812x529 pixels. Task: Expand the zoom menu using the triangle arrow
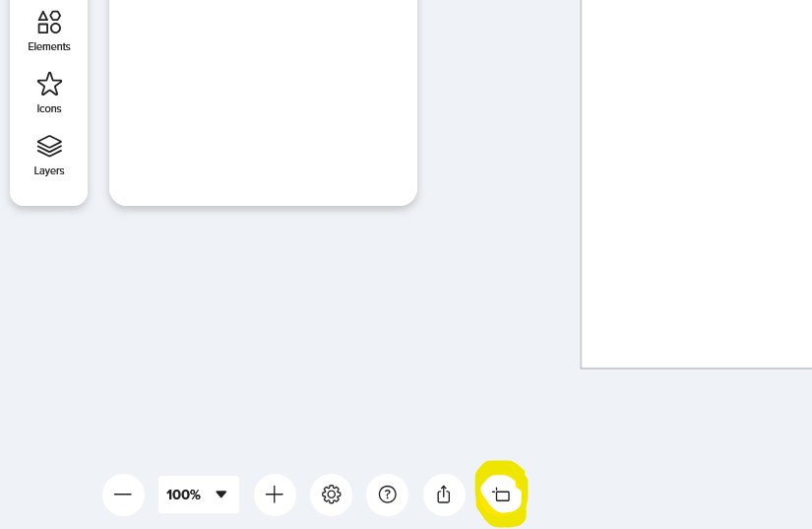(221, 495)
